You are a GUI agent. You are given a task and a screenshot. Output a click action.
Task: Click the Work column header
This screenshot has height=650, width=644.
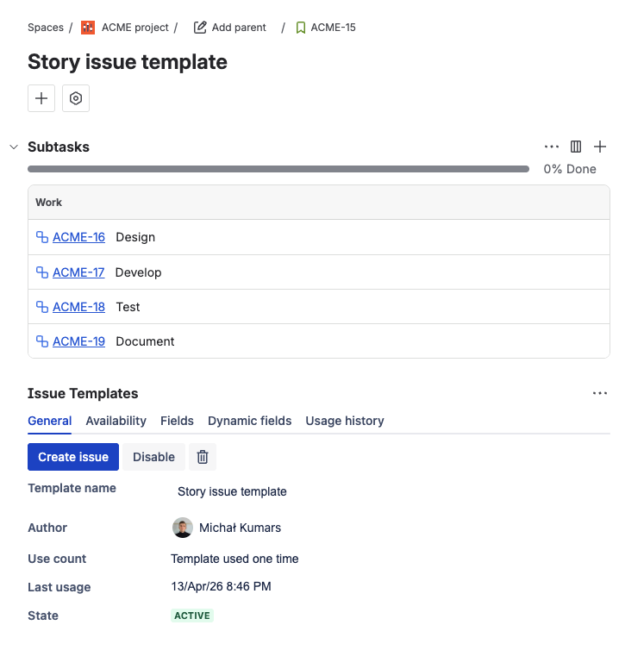(48, 203)
